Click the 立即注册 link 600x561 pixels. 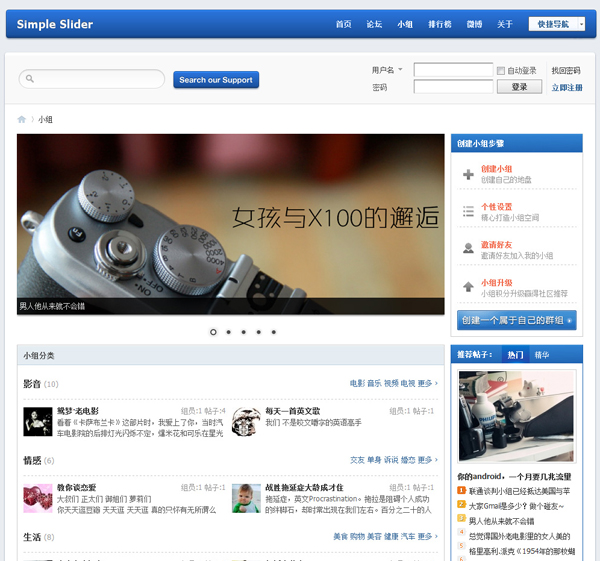click(567, 88)
